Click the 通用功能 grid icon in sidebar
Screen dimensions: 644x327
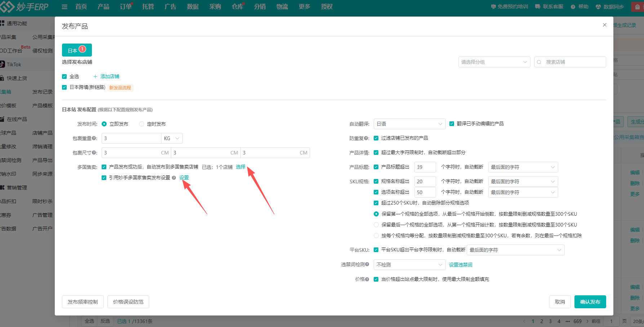coord(3,23)
